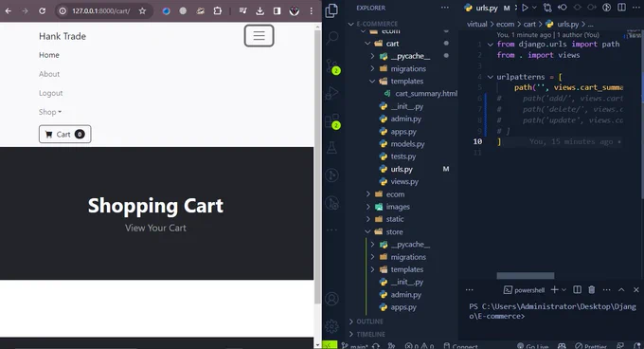Maximize terminal panel chevron up
This screenshot has width=644, height=349.
click(x=621, y=290)
